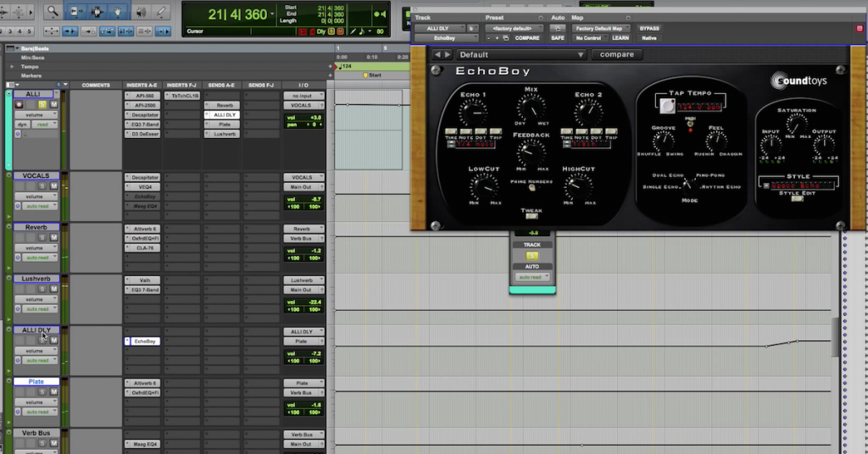
Task: Select the Pencil tool
Action: coord(161,11)
